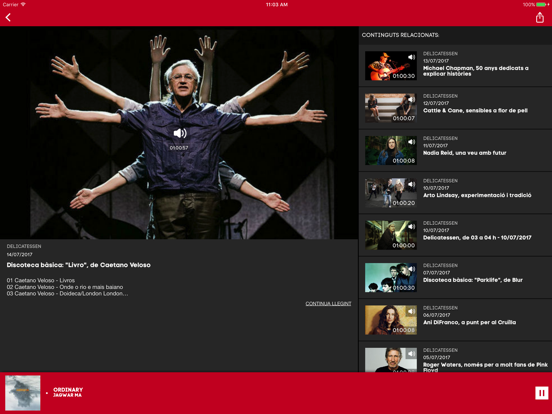
Task: Click the Wi-Fi icon in status bar
Action: [x=23, y=4]
